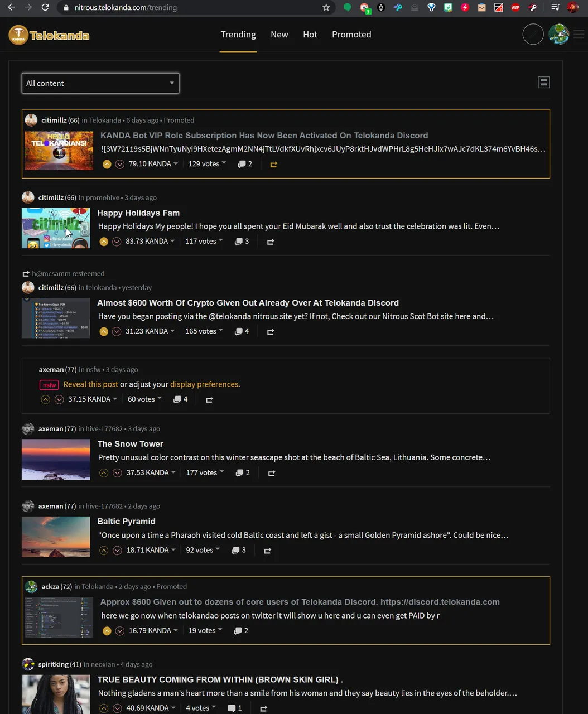The height and width of the screenshot is (714, 588).
Task: Switch post list layout view icon
Action: (x=544, y=83)
